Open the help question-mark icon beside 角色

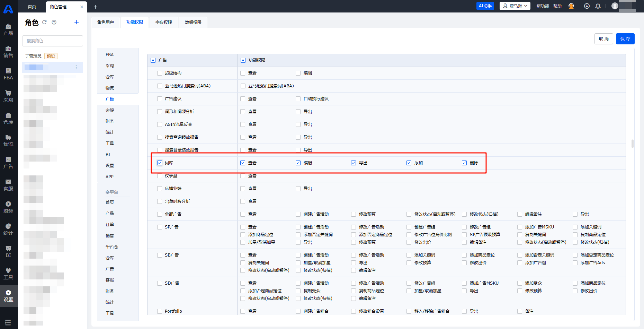coord(54,22)
